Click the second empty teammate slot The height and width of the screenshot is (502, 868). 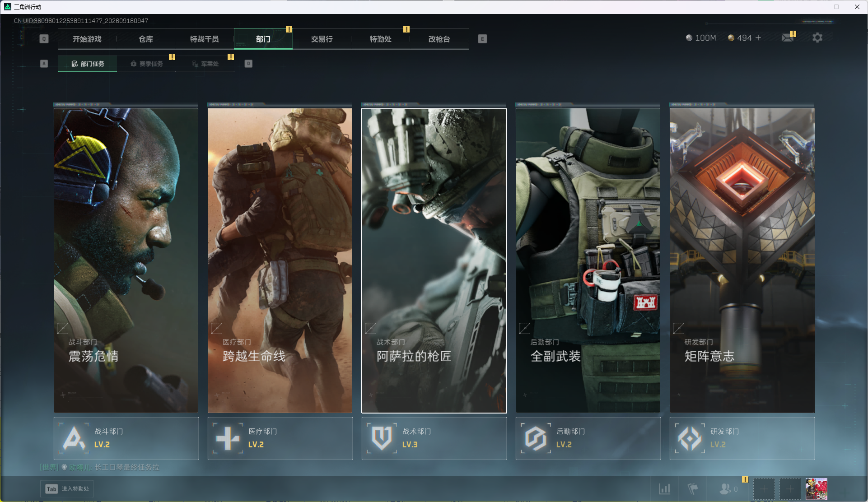point(790,489)
